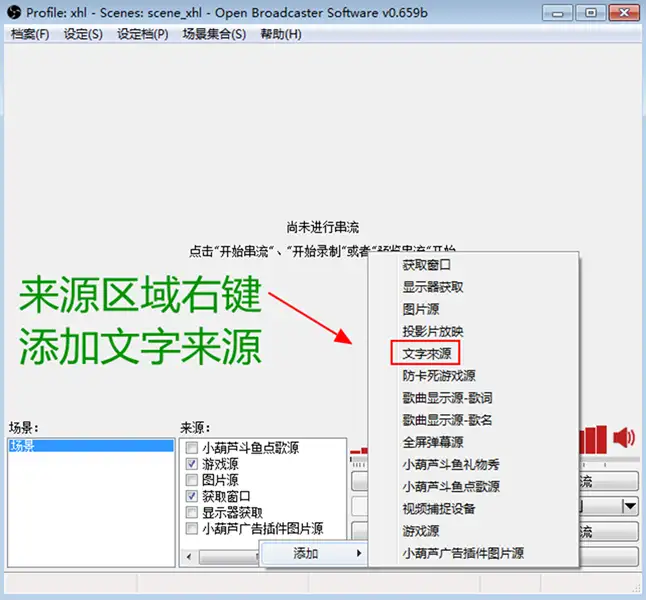Uncheck the 获取窗口 source checkbox
646x600 pixels.
[192, 496]
